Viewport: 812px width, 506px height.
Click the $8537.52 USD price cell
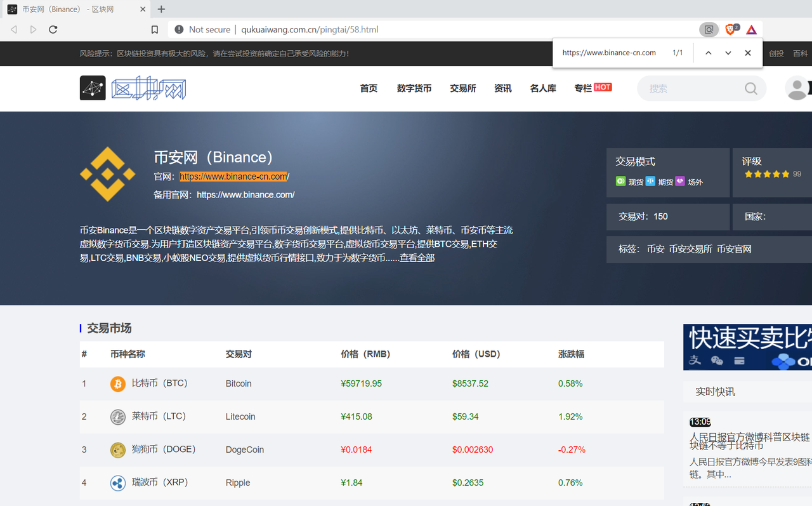pos(471,383)
